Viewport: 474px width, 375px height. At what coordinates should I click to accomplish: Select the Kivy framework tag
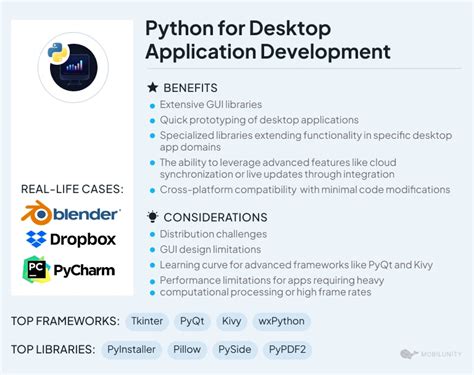point(231,321)
